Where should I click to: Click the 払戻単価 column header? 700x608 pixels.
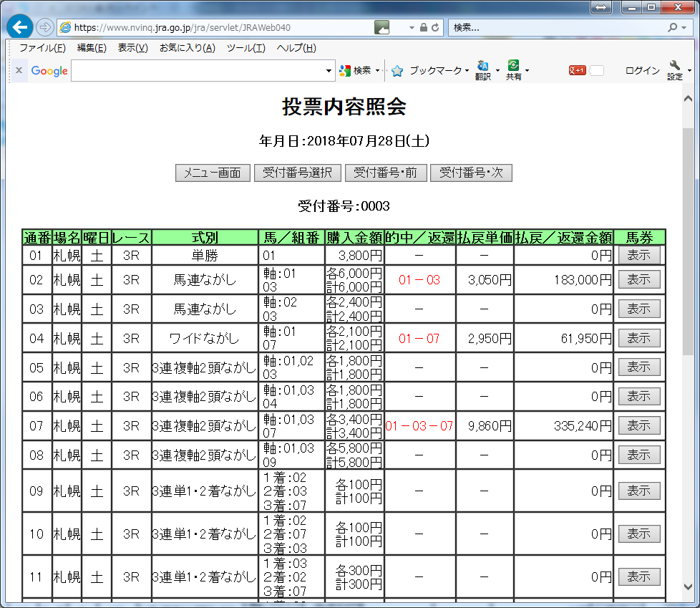click(485, 238)
